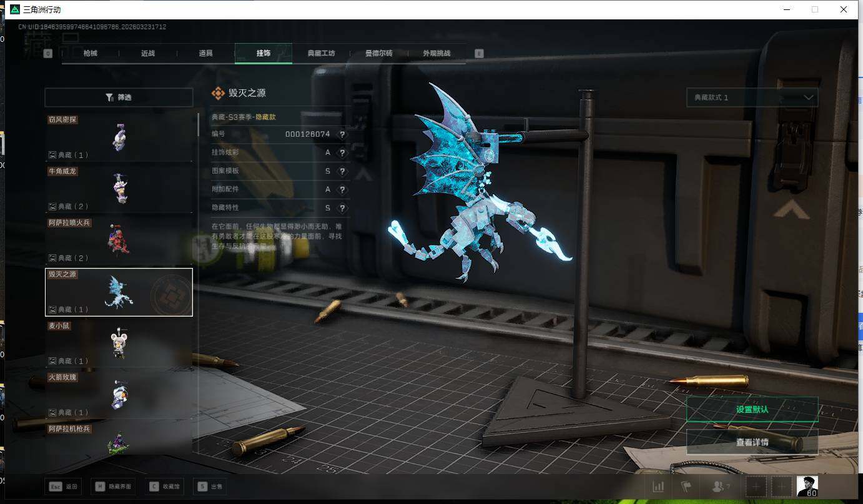Click the 查看详情 button
Screen dimensions: 863x504
click(752, 442)
